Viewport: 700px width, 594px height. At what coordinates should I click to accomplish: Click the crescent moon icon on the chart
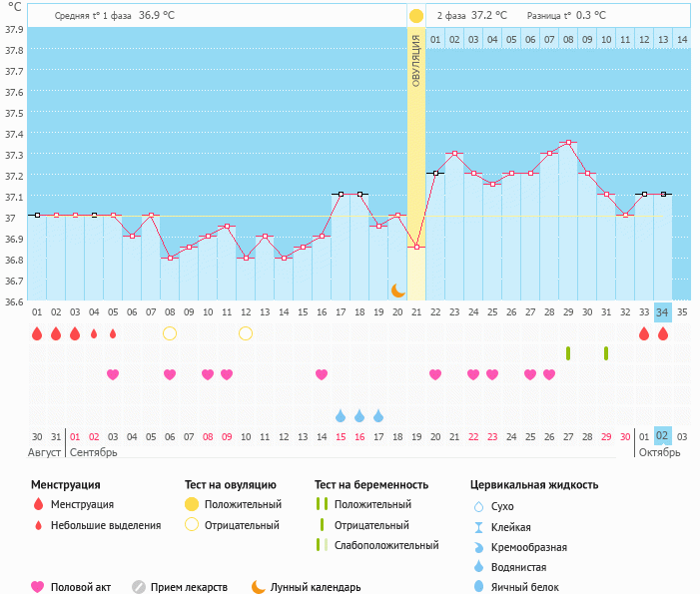(x=397, y=290)
